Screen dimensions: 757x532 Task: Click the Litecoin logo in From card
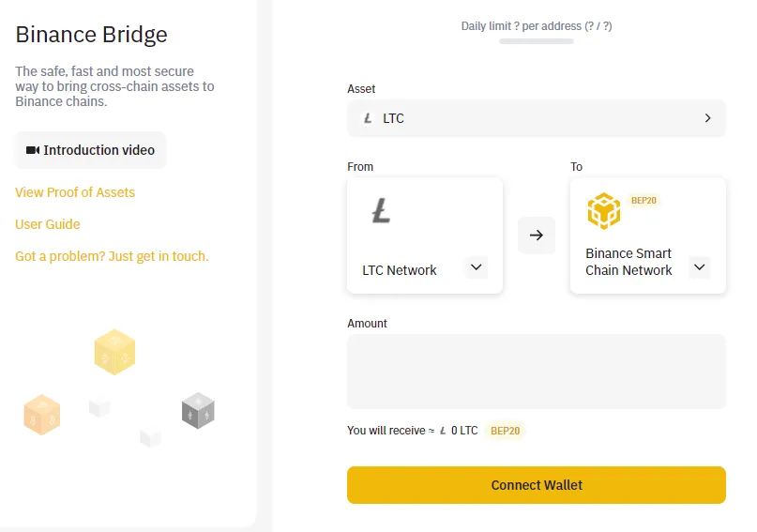click(381, 210)
